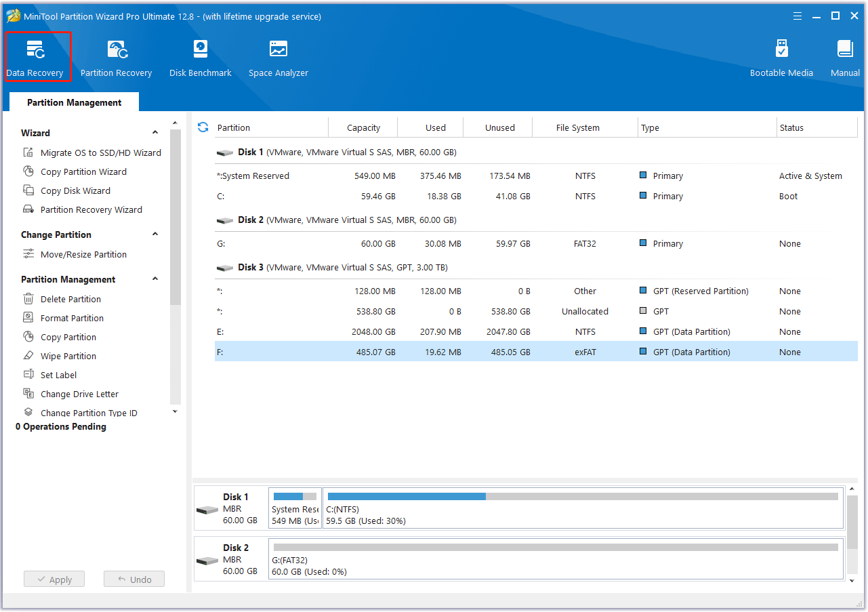Viewport: 868px width, 612px height.
Task: Select the C:(NTFS) usage bar in disk map
Action: point(583,497)
